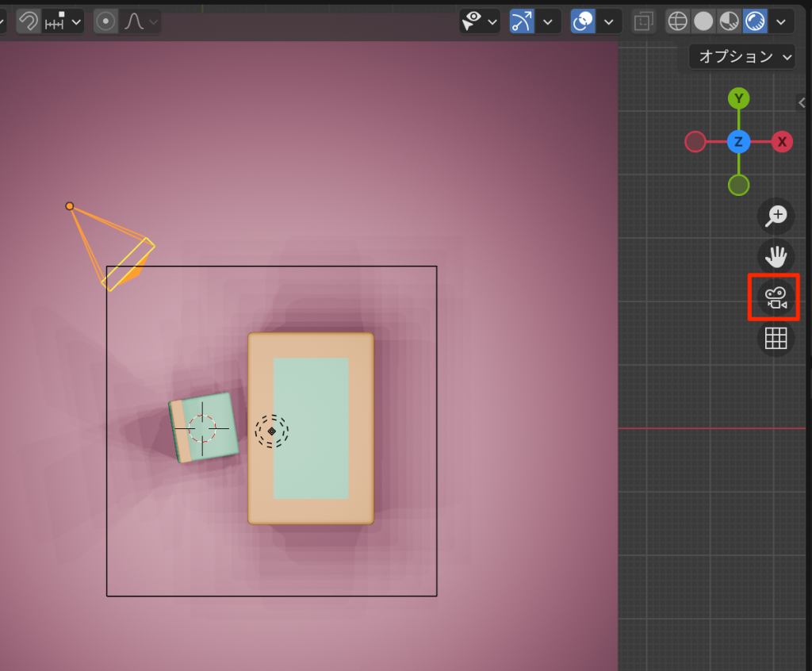
Task: Toggle X-ray mode button
Action: coord(643,21)
